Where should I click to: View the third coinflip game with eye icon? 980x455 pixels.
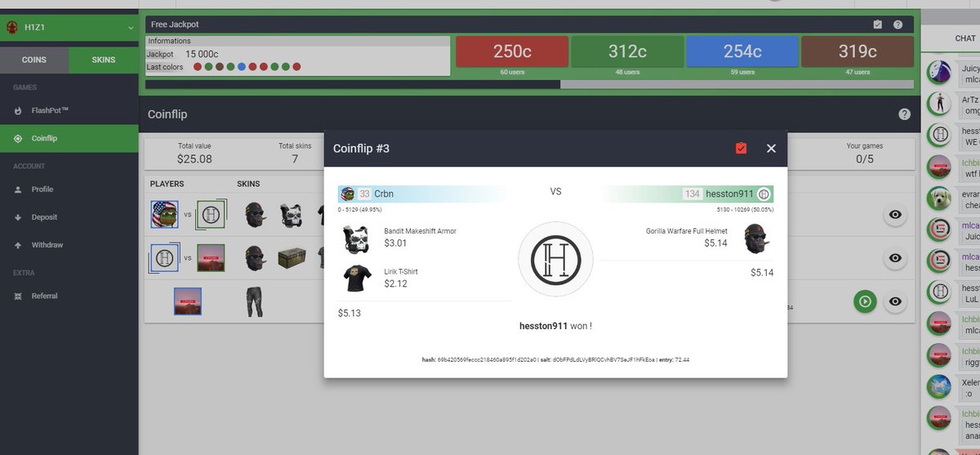(x=895, y=301)
